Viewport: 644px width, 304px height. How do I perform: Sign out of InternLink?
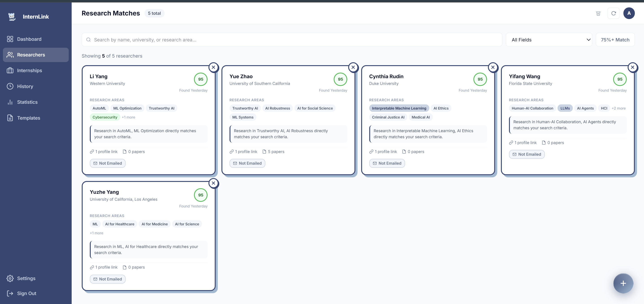pyautogui.click(x=36, y=293)
